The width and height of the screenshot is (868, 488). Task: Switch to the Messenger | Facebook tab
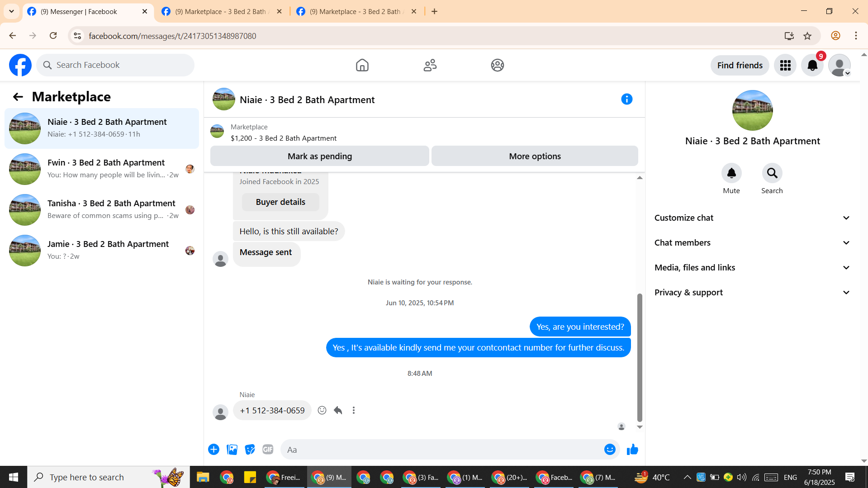tap(88, 11)
